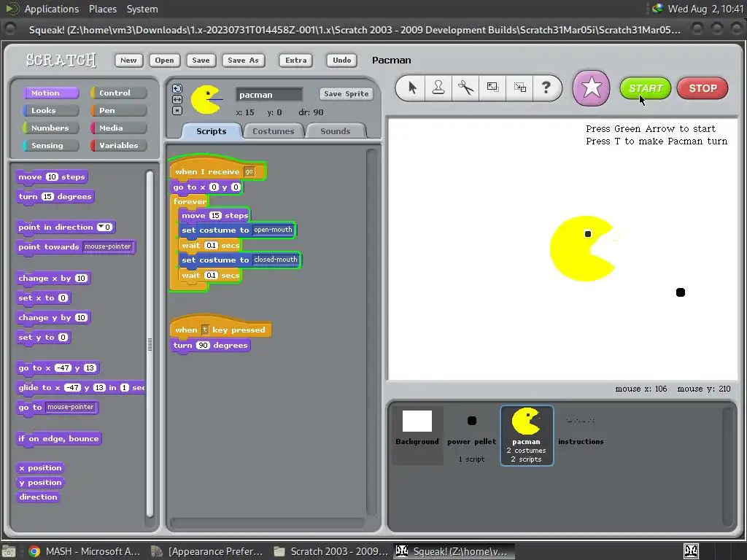Open the closed-mouth costume dropdown
Viewport: 747px width, 560px height.
click(275, 260)
